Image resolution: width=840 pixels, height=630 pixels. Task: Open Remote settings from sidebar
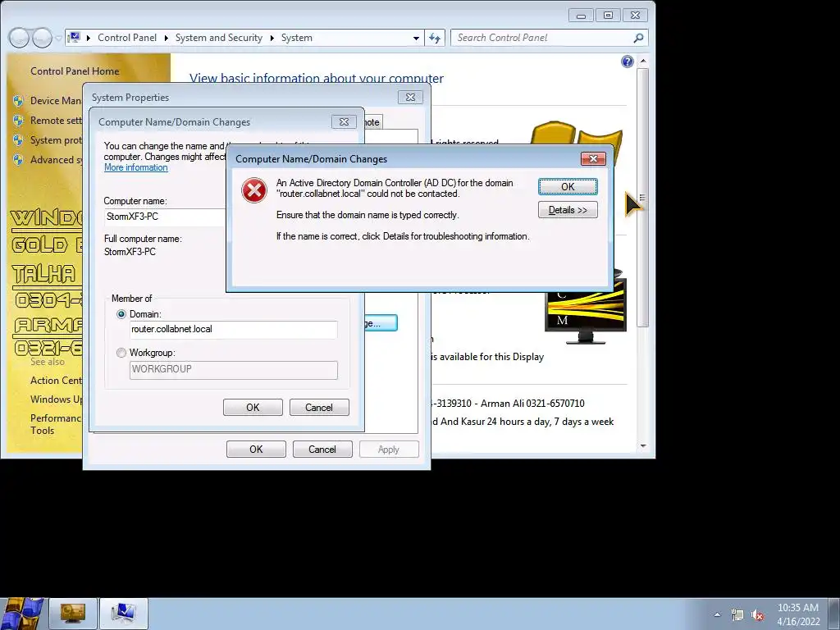point(57,121)
